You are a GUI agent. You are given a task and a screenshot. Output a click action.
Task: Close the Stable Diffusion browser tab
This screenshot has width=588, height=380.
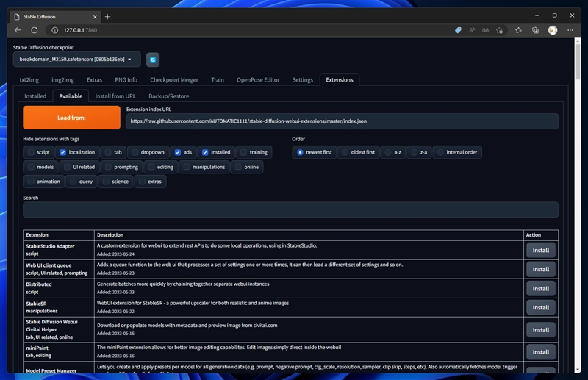pos(95,17)
